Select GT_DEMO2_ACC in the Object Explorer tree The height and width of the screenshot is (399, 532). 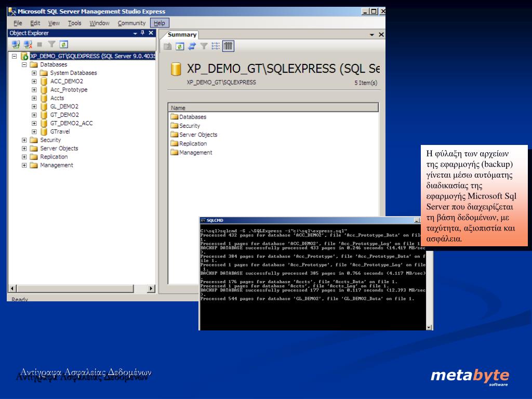tap(71, 123)
